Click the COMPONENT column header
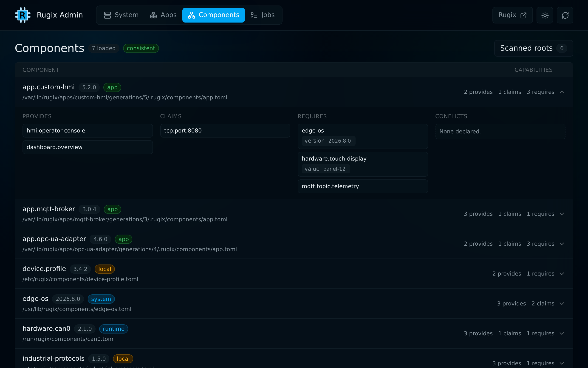This screenshot has width=588, height=368. [41, 70]
